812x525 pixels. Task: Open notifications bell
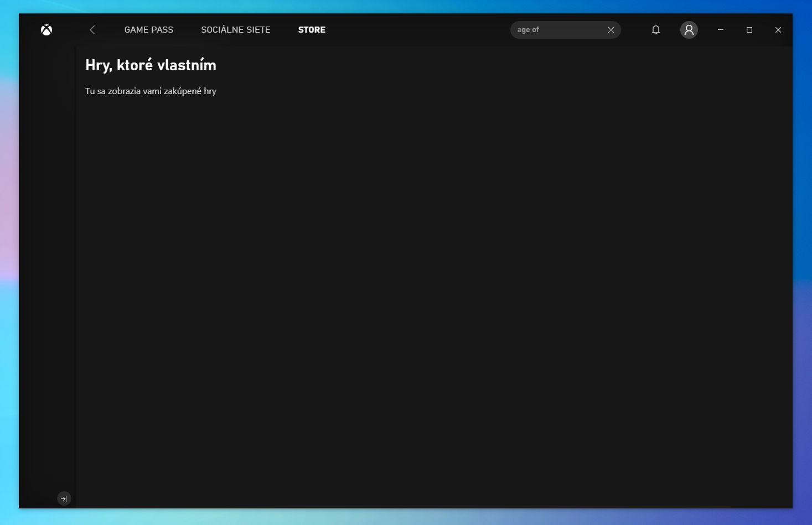(x=656, y=30)
